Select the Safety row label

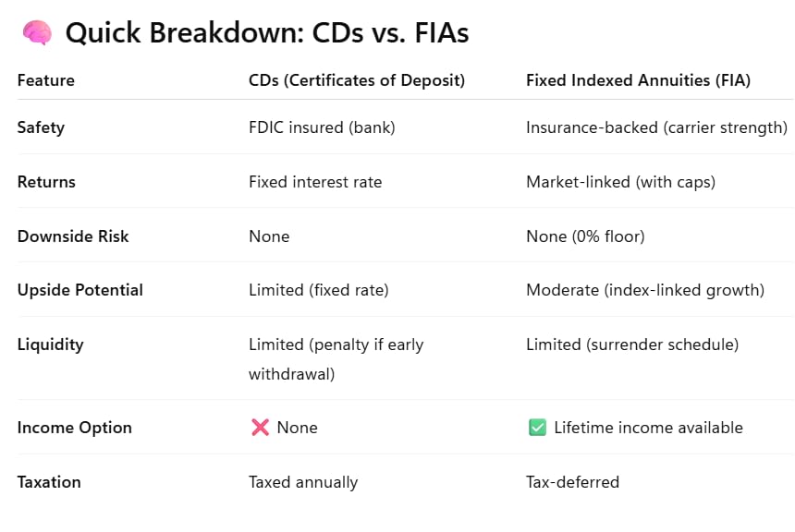coord(41,127)
